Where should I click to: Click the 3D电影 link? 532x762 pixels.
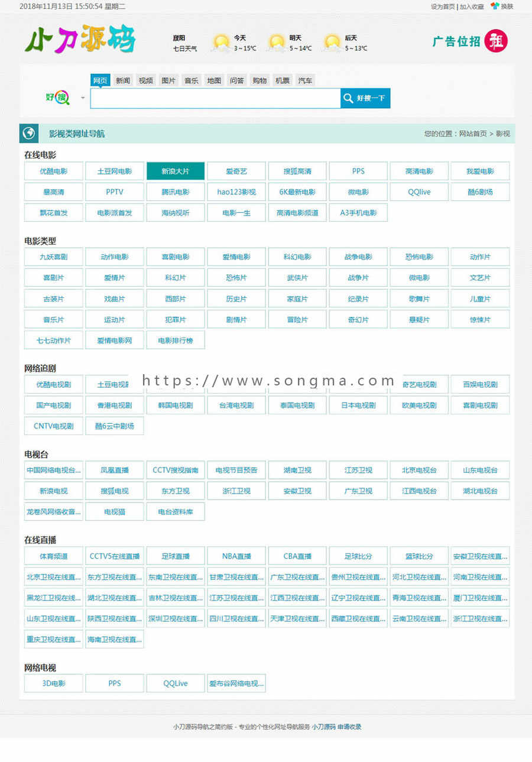point(54,683)
